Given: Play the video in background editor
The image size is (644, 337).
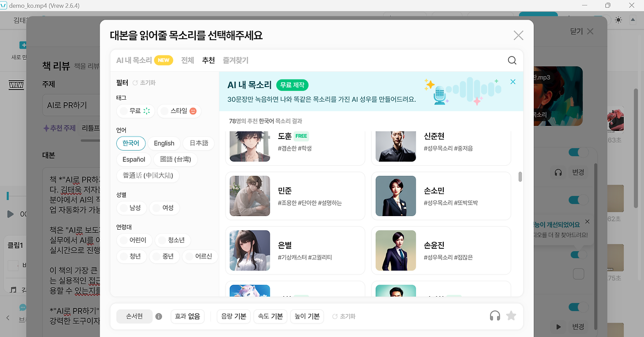Looking at the screenshot, I should point(11,214).
